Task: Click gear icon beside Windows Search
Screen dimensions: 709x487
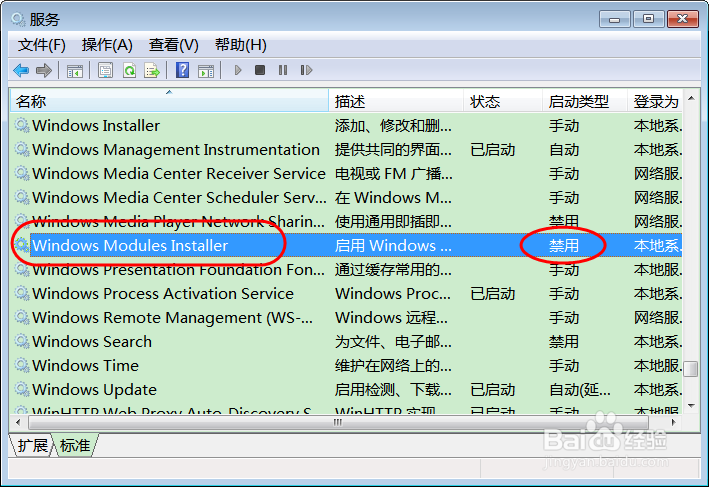Action: 21,341
